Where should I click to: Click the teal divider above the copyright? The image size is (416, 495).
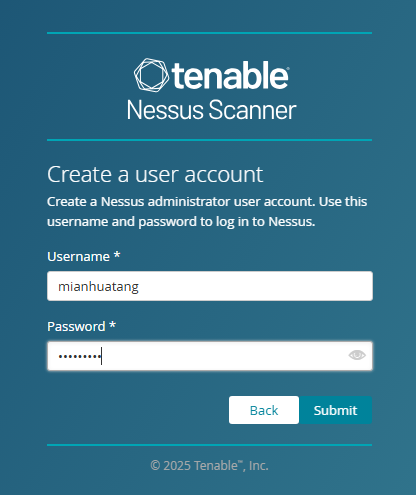(209, 445)
